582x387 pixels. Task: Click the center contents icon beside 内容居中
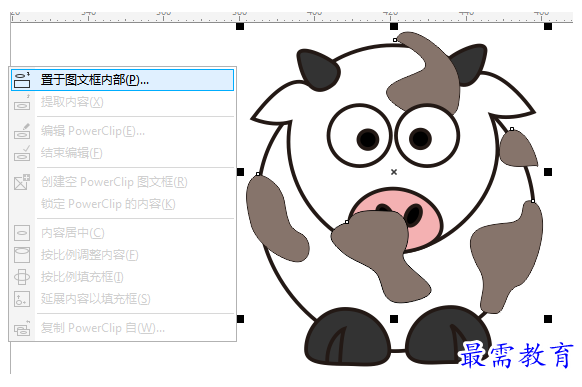tap(22, 233)
